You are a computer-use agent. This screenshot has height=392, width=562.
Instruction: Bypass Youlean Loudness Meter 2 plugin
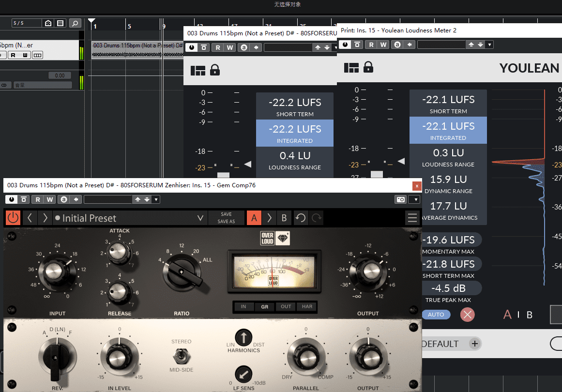point(345,45)
